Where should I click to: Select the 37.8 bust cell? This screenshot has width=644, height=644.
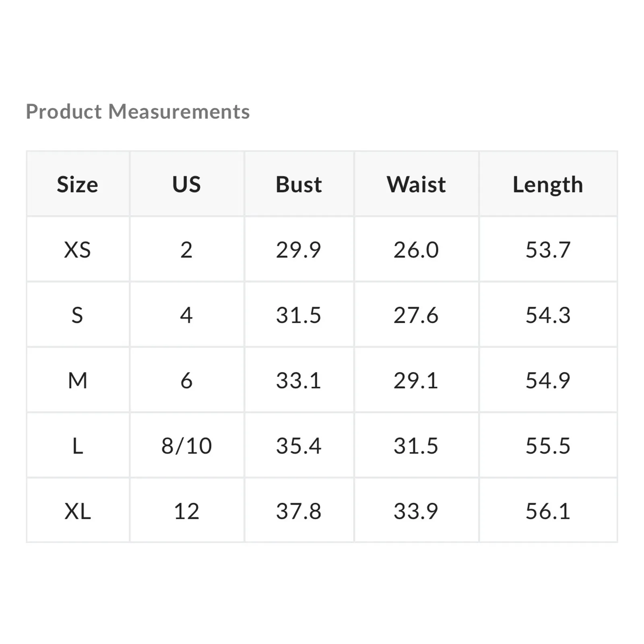point(299,511)
